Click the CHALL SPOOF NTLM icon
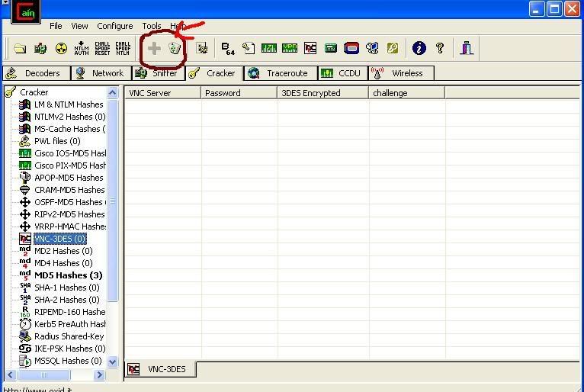 123,49
